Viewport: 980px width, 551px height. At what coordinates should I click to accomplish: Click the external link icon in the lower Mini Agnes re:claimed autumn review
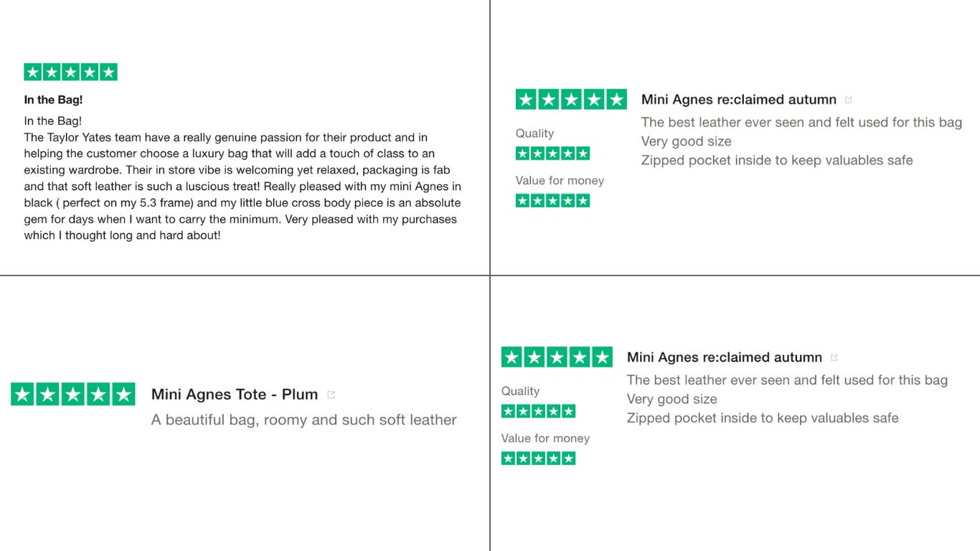pyautogui.click(x=834, y=357)
